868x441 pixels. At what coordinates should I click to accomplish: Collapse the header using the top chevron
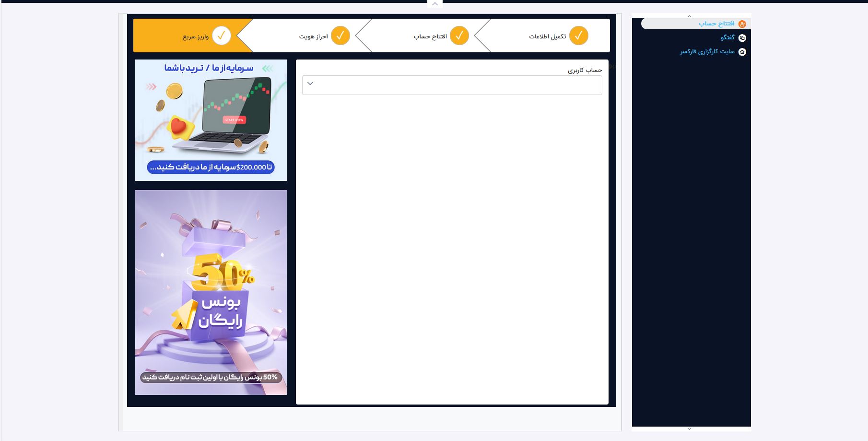point(434,4)
